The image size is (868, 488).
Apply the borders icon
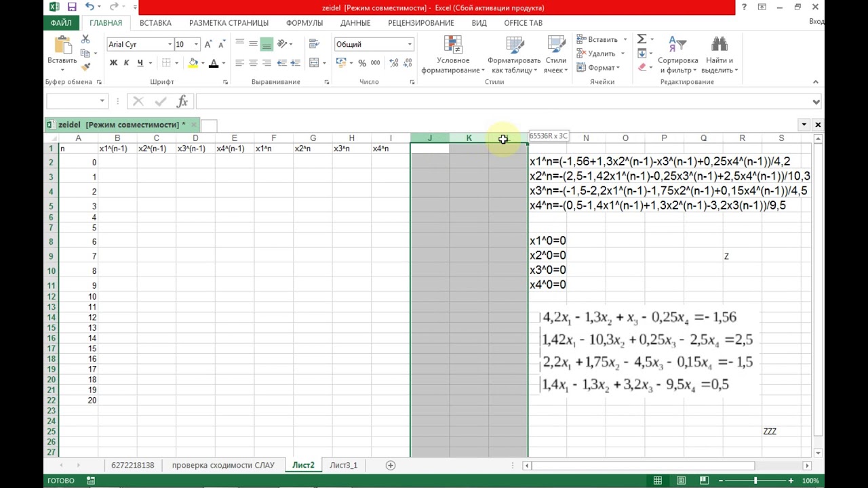(166, 63)
